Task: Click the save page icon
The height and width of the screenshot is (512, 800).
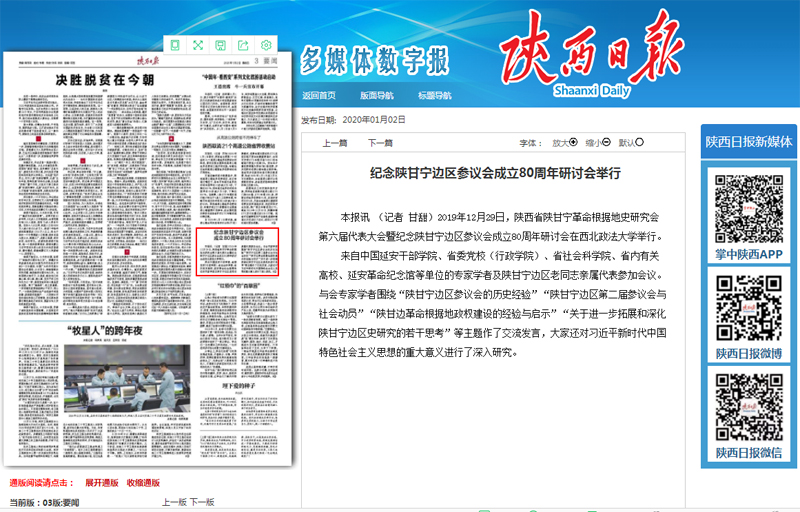Action: pyautogui.click(x=220, y=45)
